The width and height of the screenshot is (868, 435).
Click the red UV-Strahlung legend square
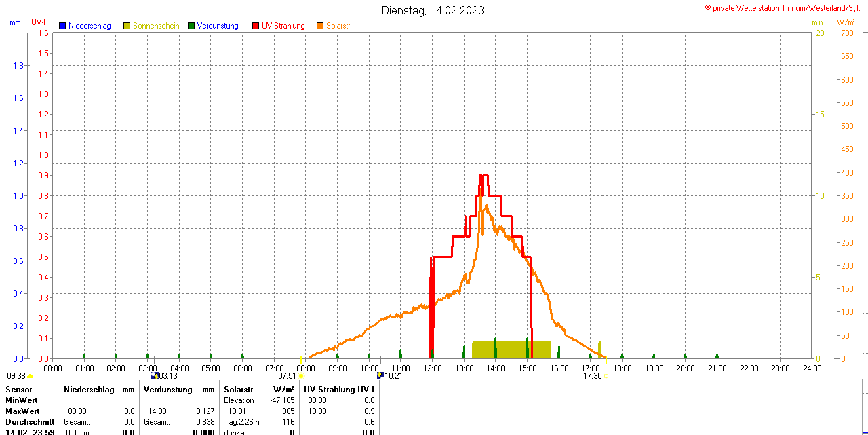(x=256, y=26)
